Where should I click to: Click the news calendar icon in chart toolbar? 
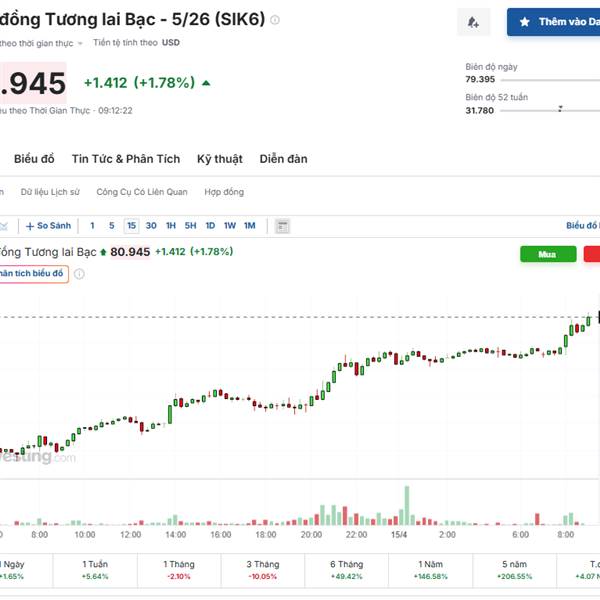pyautogui.click(x=282, y=226)
